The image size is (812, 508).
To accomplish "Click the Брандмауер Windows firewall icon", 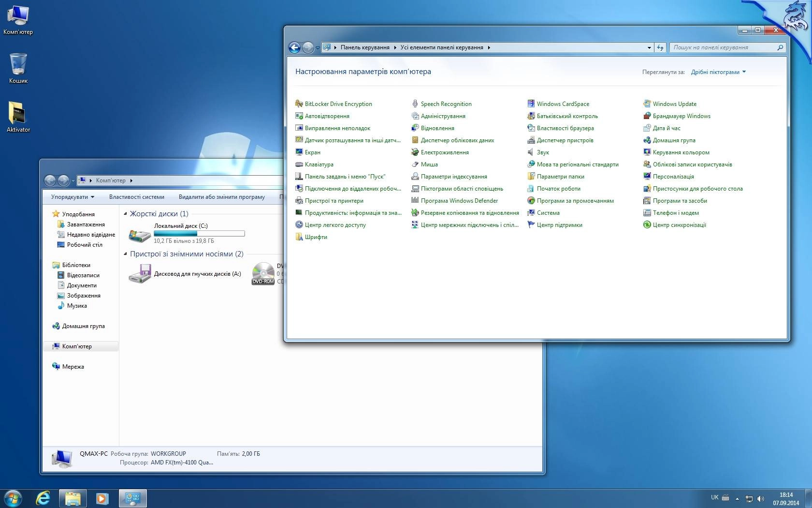I will point(647,116).
